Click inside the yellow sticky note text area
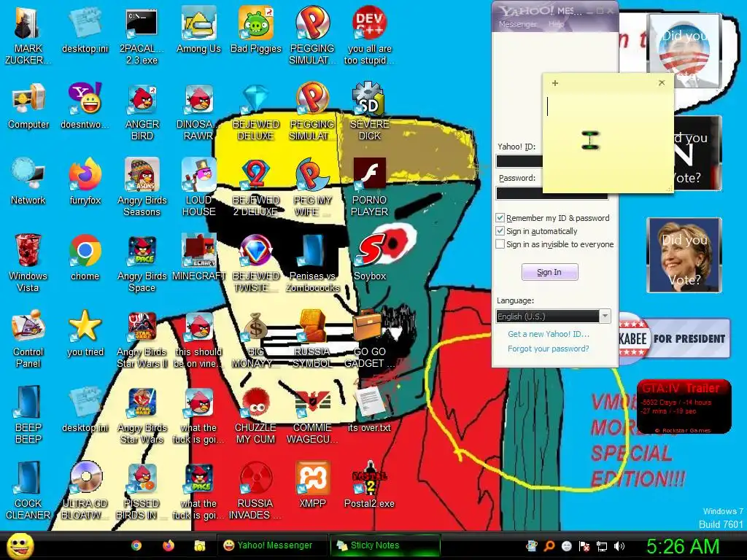Viewport: 747px width, 560px height. click(608, 141)
